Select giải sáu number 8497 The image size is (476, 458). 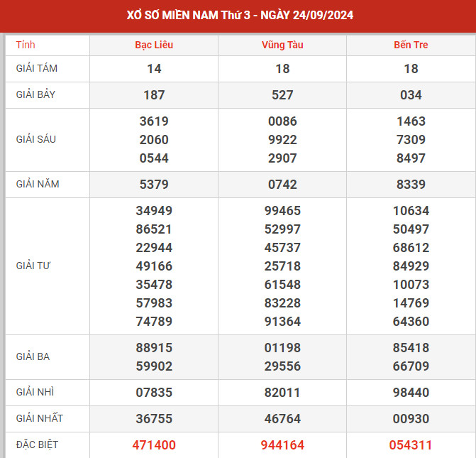(411, 158)
